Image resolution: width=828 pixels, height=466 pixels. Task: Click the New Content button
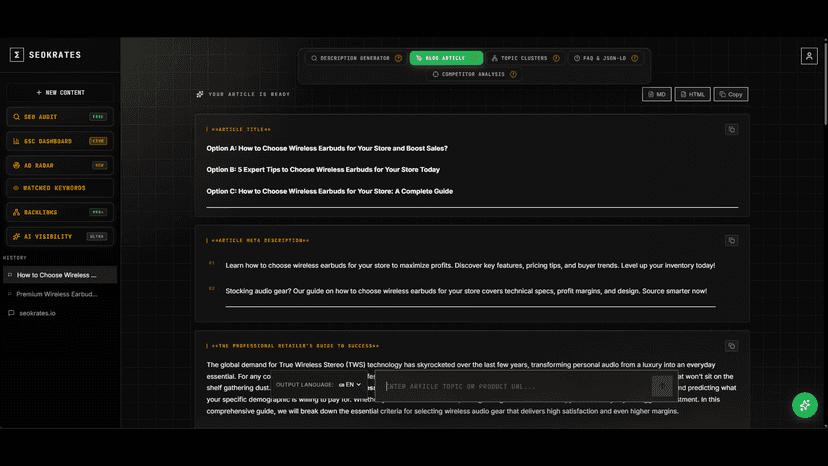(60, 92)
